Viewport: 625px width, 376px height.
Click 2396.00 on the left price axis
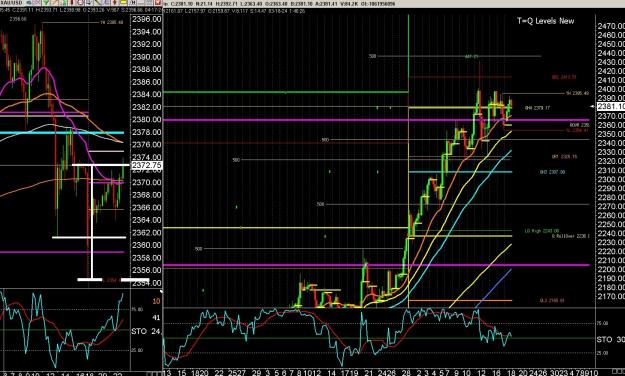(147, 19)
